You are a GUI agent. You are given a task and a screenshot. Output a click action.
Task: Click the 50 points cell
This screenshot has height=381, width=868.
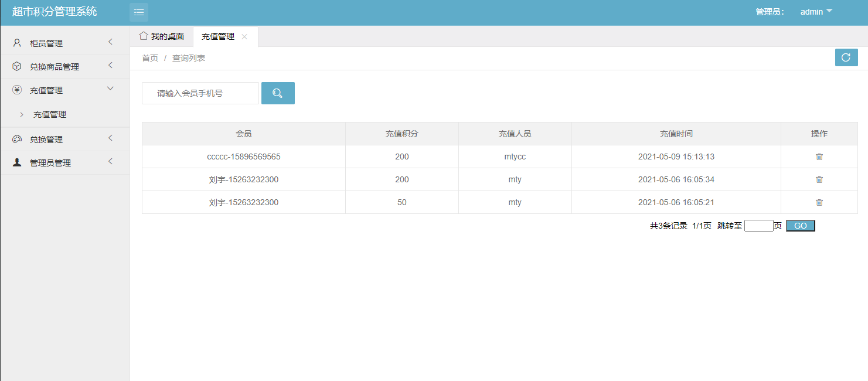tap(402, 202)
